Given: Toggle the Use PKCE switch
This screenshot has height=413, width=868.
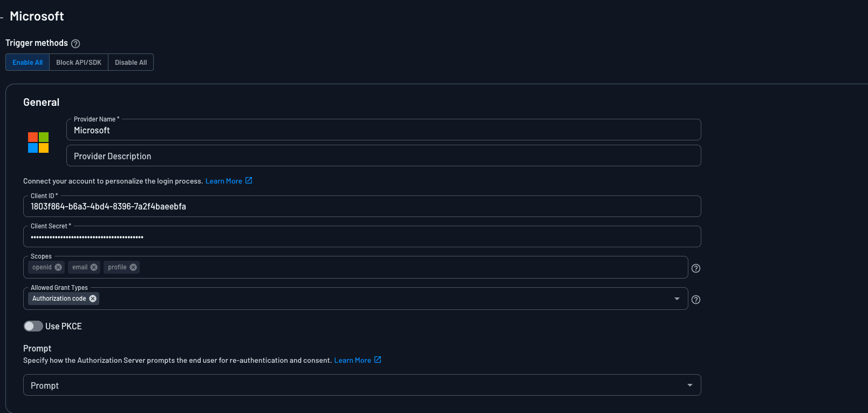Looking at the screenshot, I should tap(33, 326).
